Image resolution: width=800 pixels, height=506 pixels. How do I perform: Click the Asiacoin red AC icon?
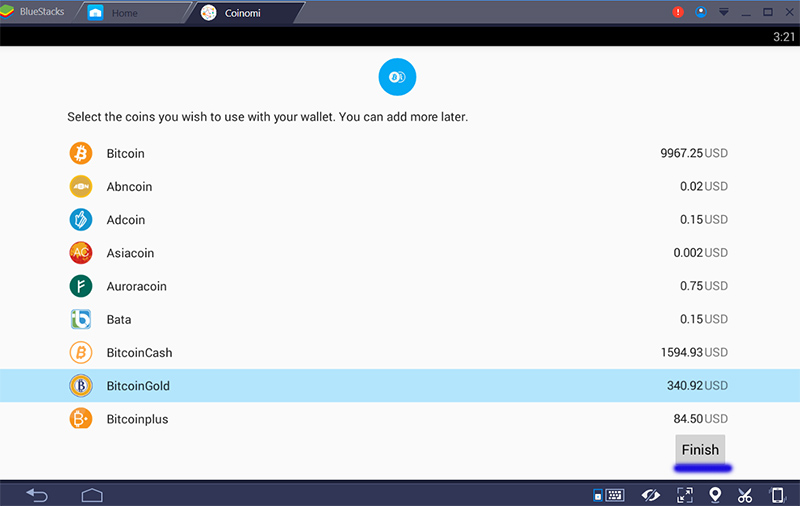[81, 252]
